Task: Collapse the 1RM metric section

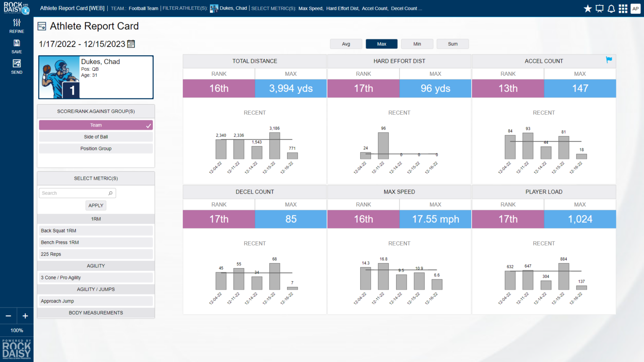Action: coord(96,219)
